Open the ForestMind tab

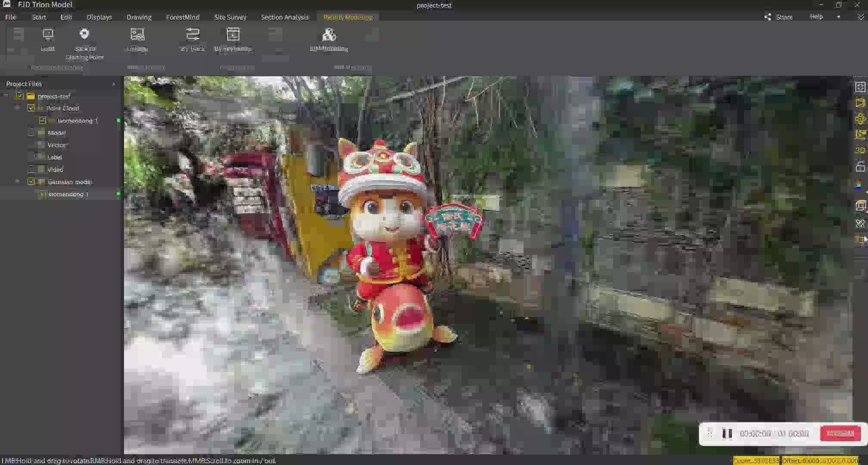click(183, 17)
